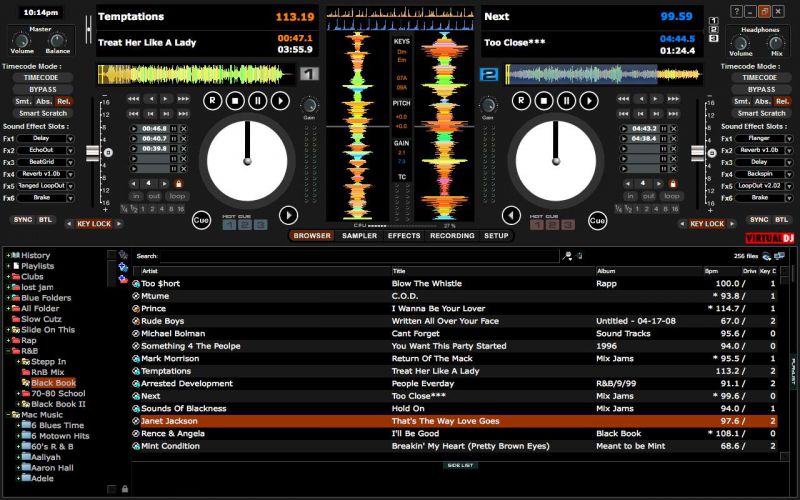Trigger Hot Cue 3 on the right deck
Screen dimensions: 800x500
point(568,224)
